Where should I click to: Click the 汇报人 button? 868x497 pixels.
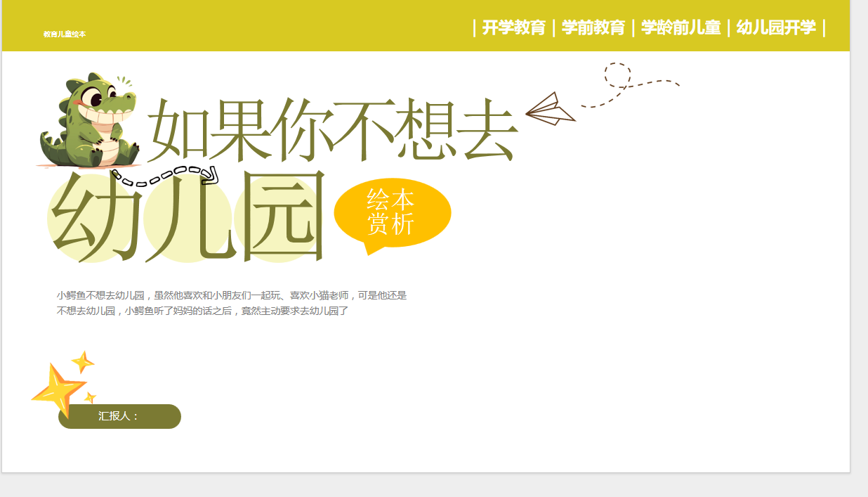click(119, 416)
